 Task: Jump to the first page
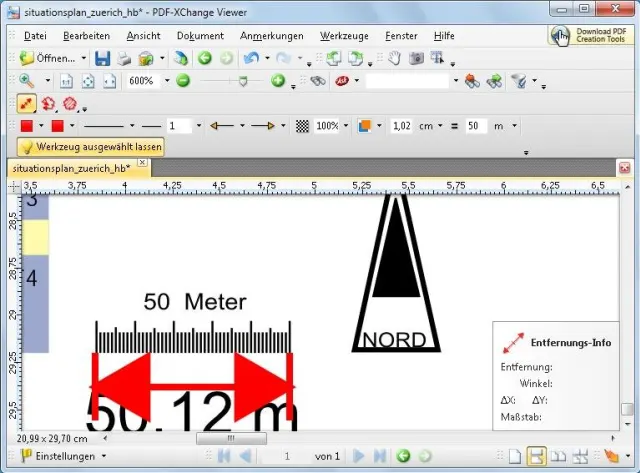click(x=224, y=456)
